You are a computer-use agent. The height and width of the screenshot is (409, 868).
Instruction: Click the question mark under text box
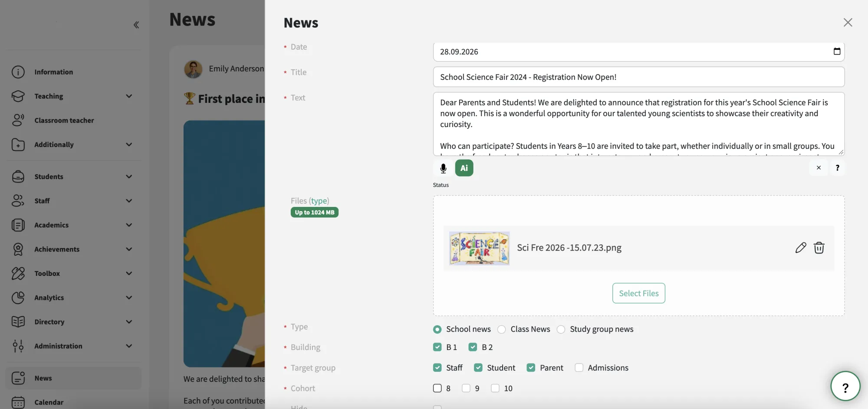pyautogui.click(x=837, y=168)
